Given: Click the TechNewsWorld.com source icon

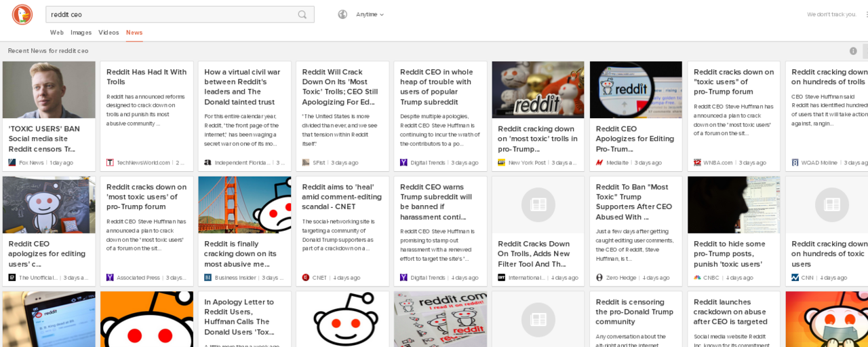Looking at the screenshot, I should coord(110,162).
